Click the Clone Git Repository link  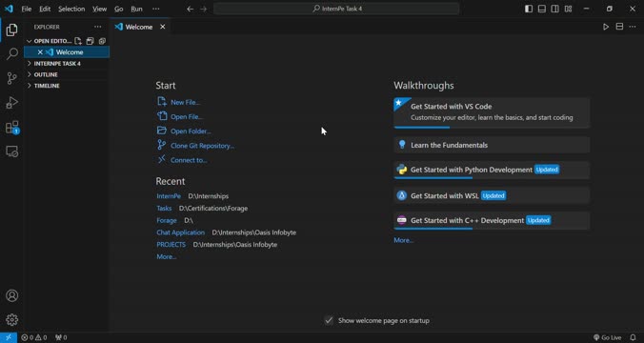pos(202,146)
